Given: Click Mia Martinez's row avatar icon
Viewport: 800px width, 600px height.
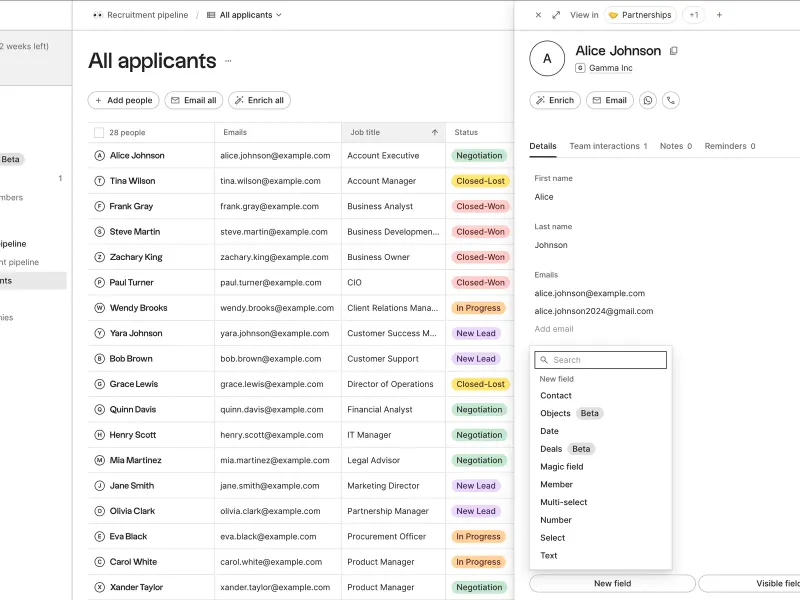Looking at the screenshot, I should tap(100, 460).
